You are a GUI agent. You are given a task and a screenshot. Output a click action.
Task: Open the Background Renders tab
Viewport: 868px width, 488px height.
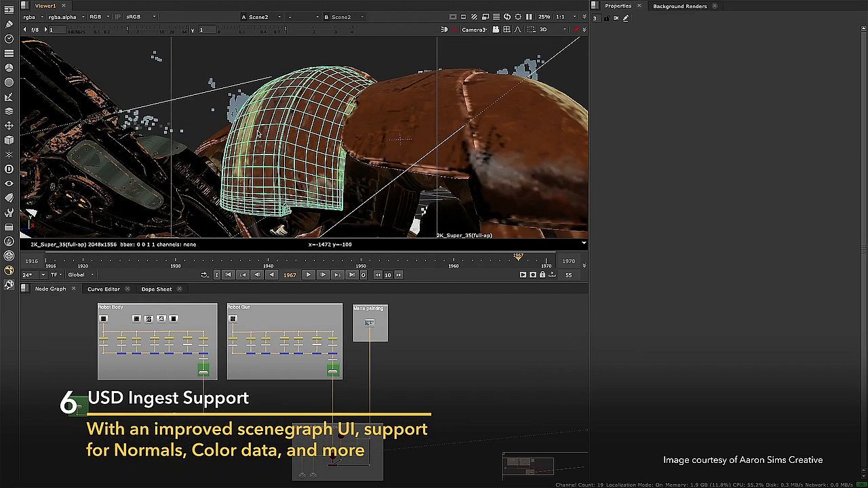tap(679, 6)
